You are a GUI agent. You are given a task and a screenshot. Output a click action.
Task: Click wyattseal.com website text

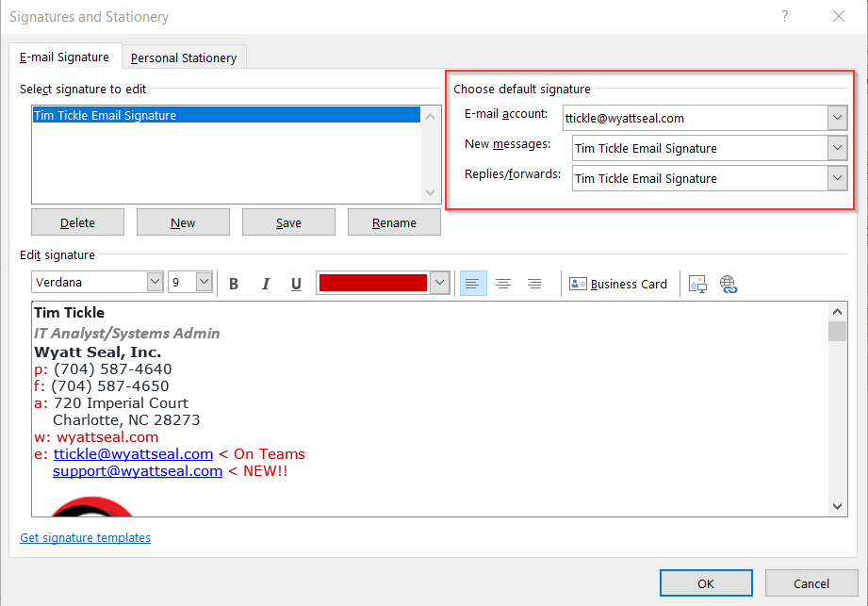[107, 437]
